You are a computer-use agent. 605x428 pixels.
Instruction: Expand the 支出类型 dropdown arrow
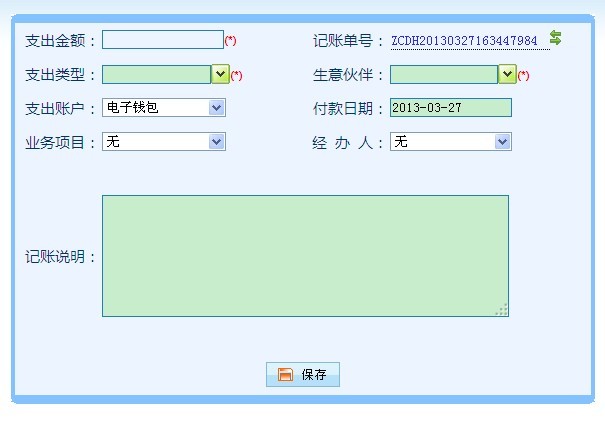click(220, 75)
